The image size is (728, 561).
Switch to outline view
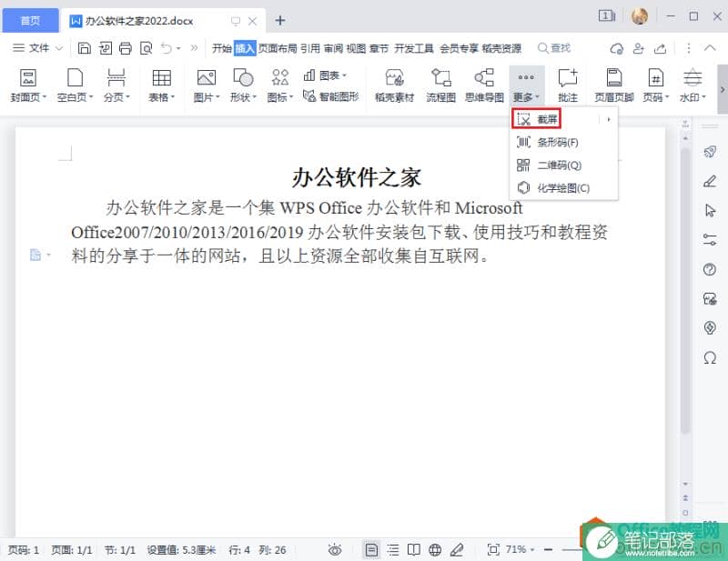click(393, 550)
